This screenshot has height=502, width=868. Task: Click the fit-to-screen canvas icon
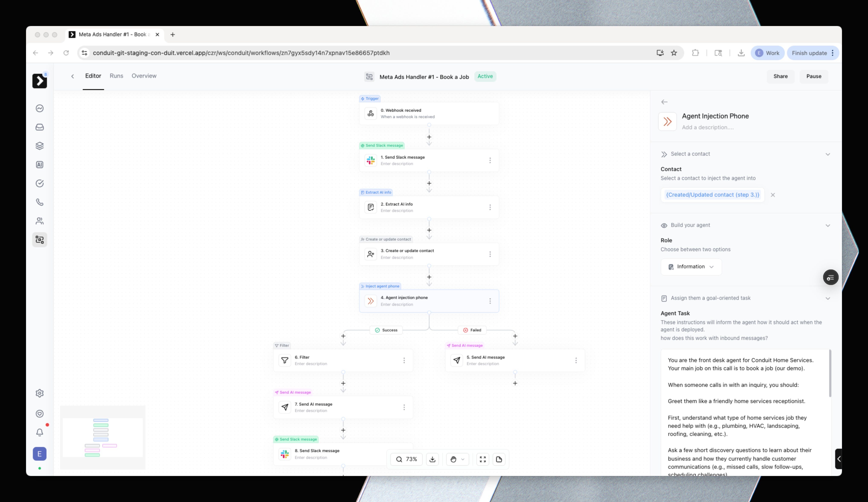coord(483,459)
